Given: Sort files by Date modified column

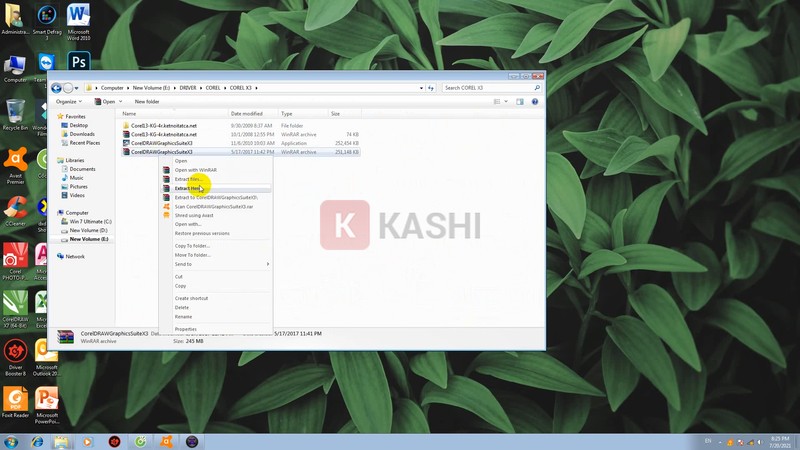Looking at the screenshot, I should (246, 114).
